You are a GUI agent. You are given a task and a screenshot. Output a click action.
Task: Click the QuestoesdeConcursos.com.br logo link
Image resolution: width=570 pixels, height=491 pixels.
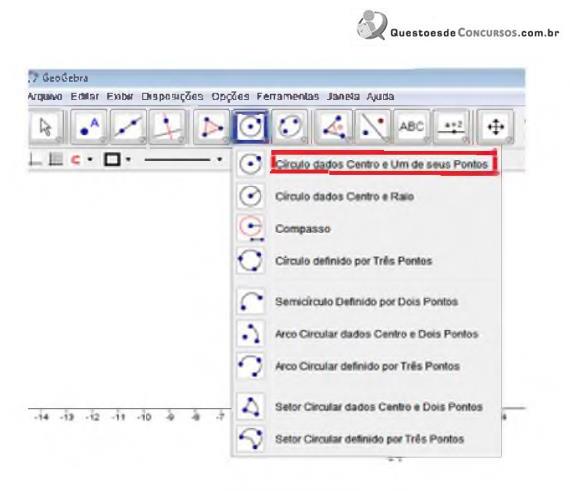pos(458,25)
